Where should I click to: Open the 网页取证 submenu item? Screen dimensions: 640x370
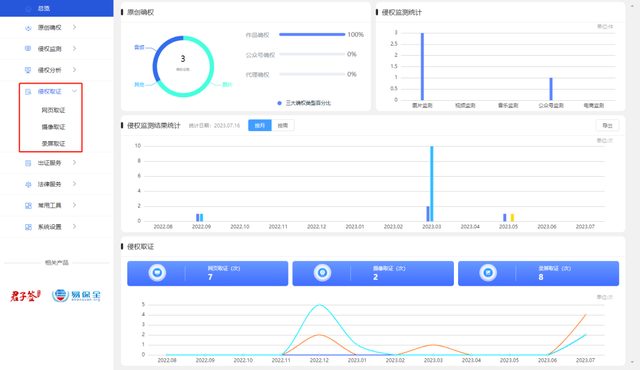pos(53,110)
